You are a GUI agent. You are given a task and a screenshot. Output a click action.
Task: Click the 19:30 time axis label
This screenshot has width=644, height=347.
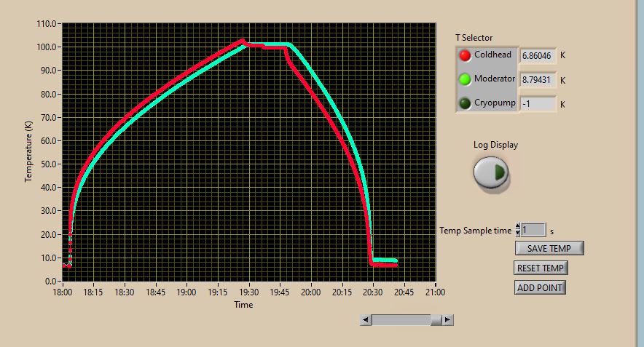point(249,292)
